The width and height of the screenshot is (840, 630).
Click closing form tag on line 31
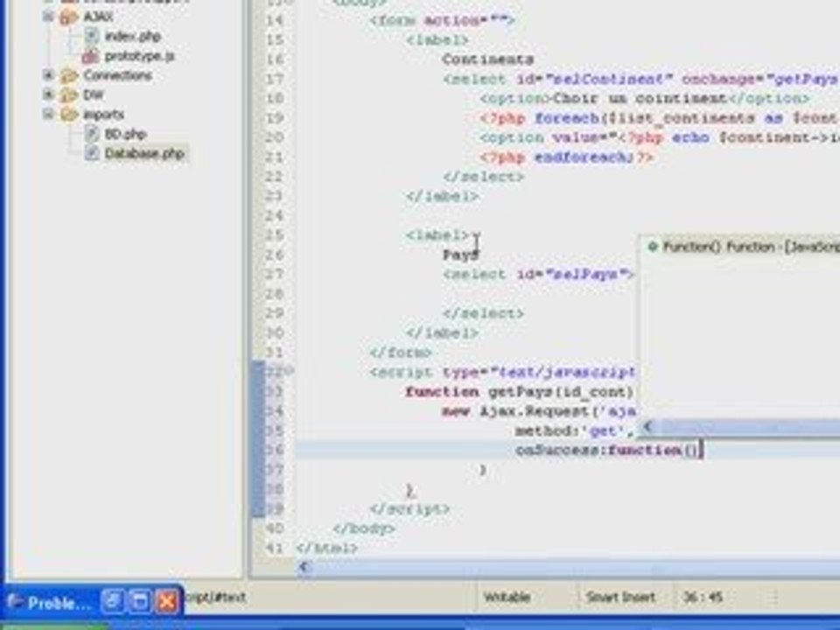pyautogui.click(x=401, y=353)
